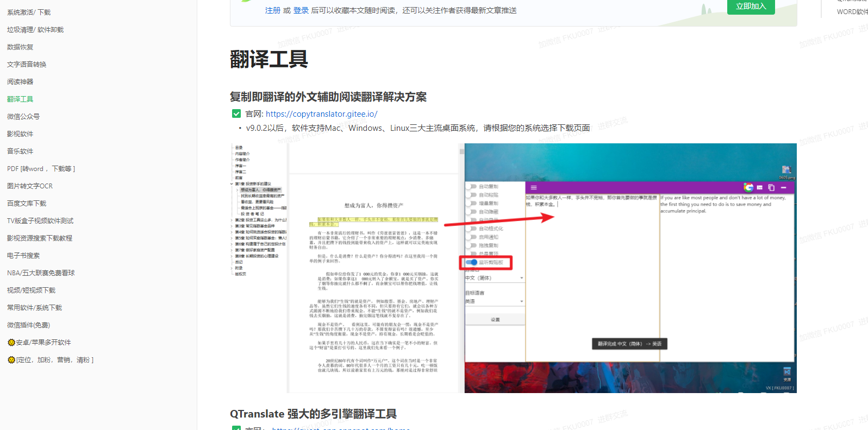Screen dimensions: 868x430
Task: Click the 翻译工具 page heading
Action: [269, 59]
